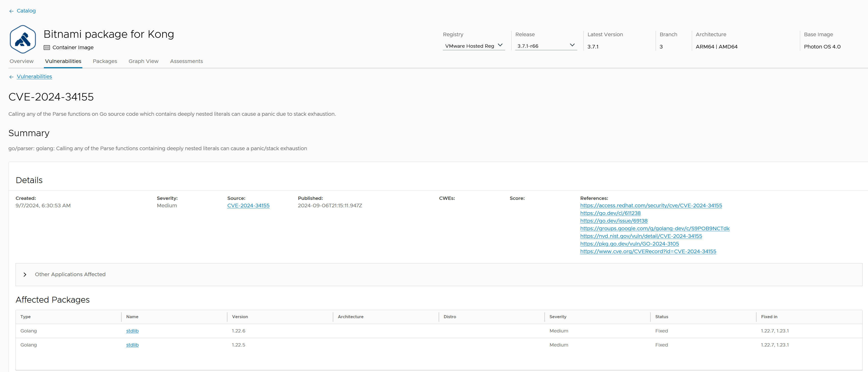Click the created date 9/7/2024, 6:30:53 AM
The height and width of the screenshot is (372, 868).
[43, 206]
